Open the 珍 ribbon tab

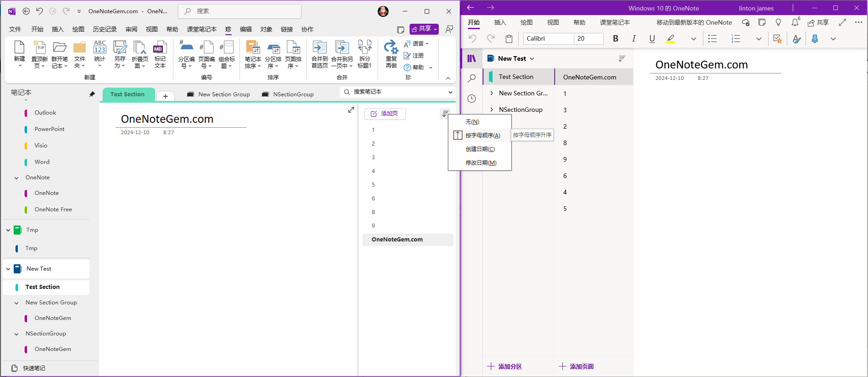tap(229, 29)
